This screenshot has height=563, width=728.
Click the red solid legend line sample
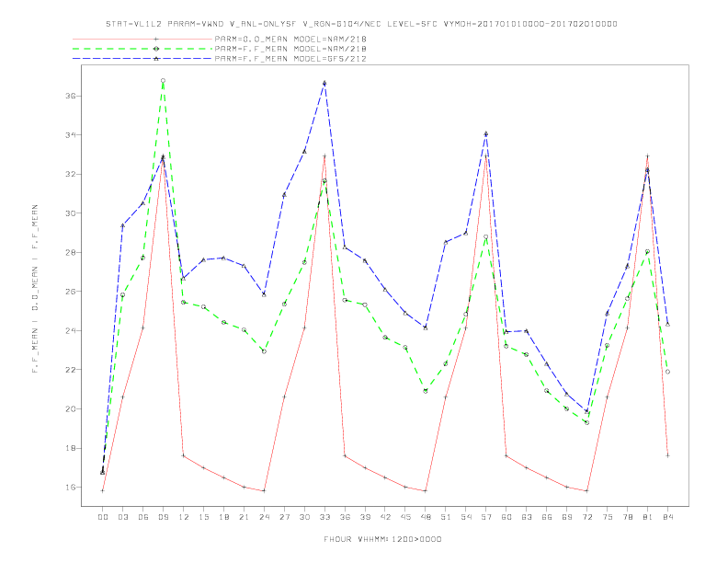[x=142, y=39]
